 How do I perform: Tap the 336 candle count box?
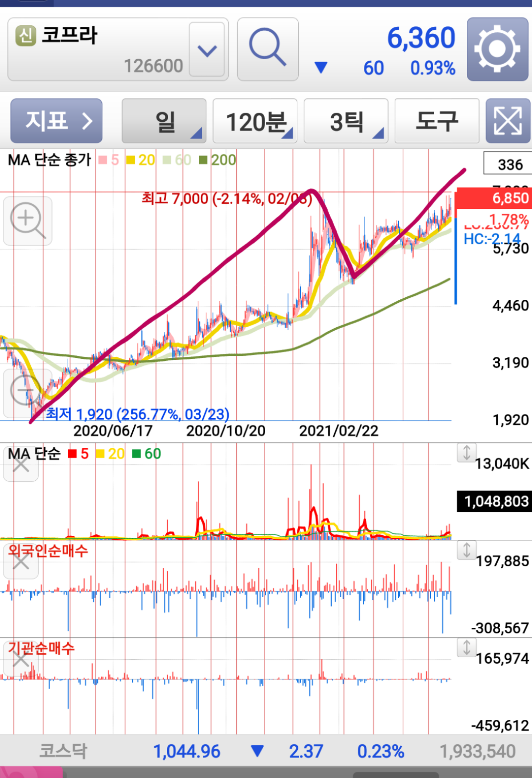pos(508,164)
